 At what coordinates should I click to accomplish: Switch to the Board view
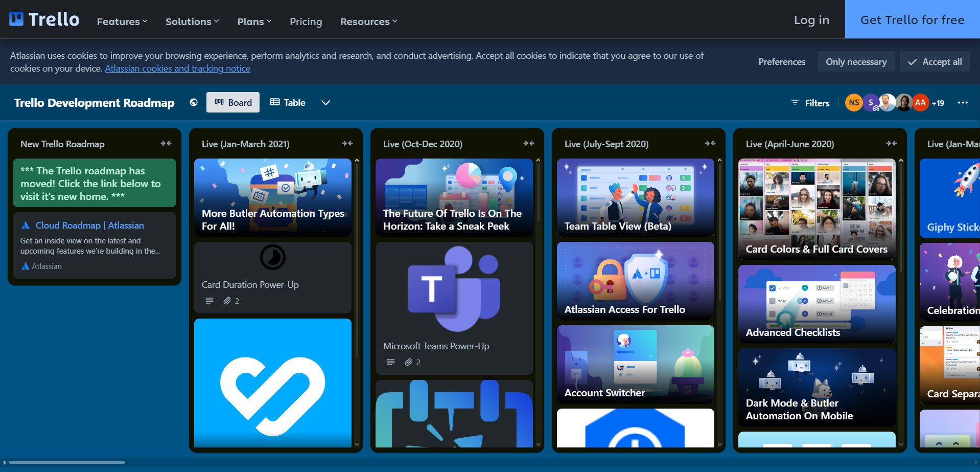(233, 102)
